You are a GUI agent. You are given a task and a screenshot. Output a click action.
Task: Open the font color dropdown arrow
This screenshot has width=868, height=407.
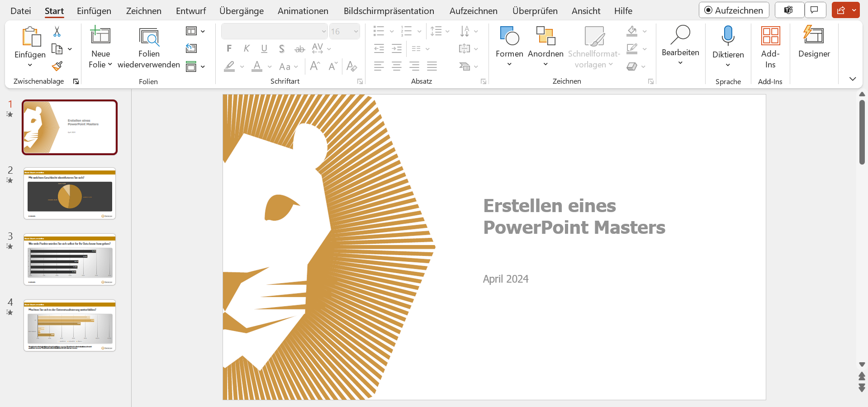pos(270,67)
